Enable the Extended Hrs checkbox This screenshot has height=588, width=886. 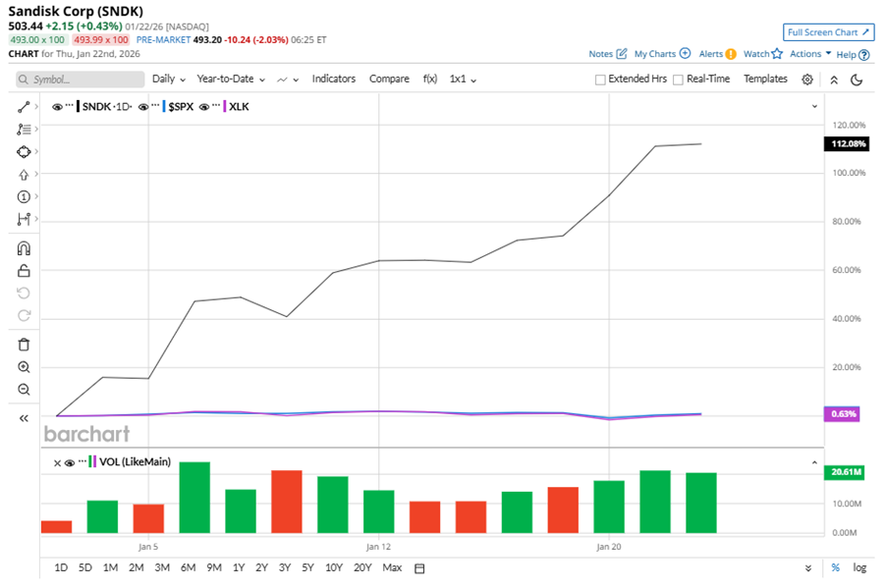coord(600,80)
